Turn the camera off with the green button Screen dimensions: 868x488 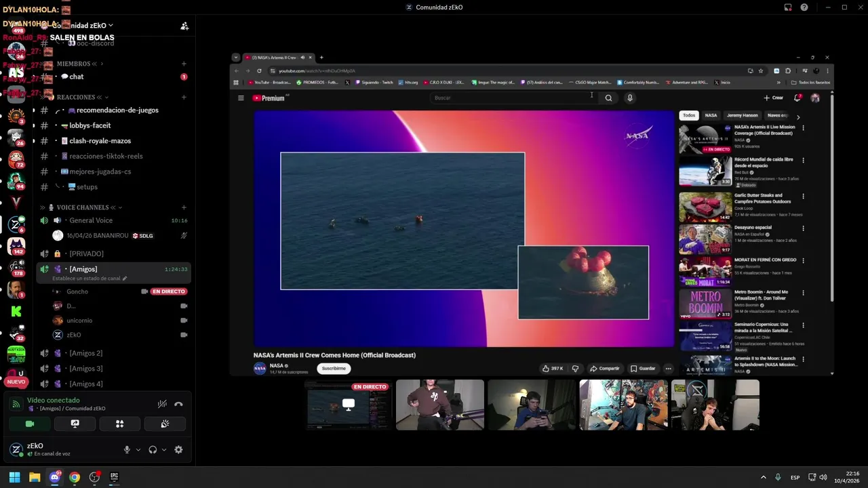coord(30,424)
